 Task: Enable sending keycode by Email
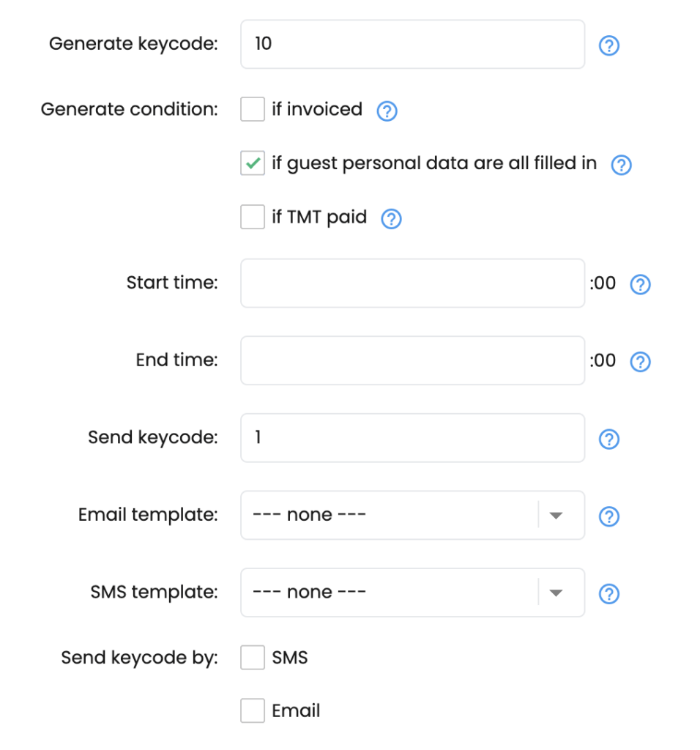252,710
